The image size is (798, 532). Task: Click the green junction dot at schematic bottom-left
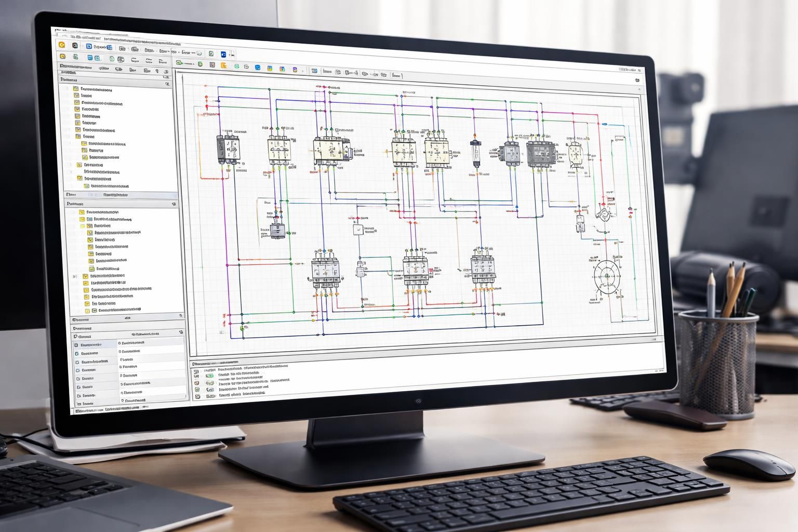(x=242, y=328)
